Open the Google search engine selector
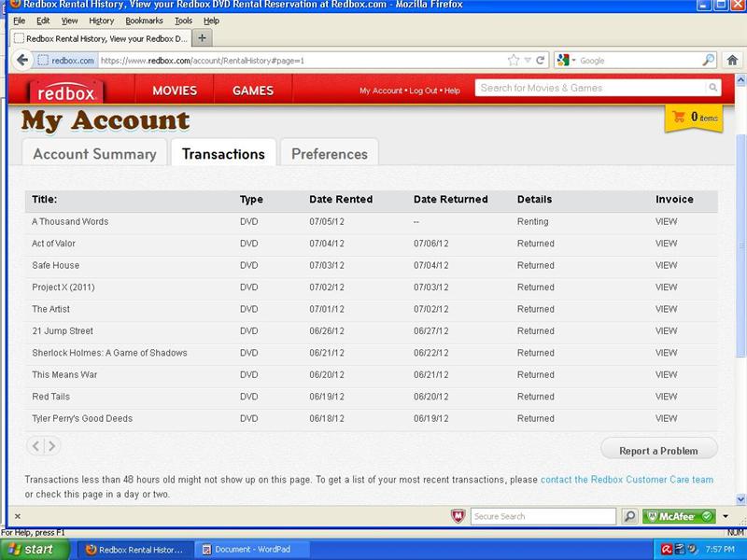The height and width of the screenshot is (560, 747). pyautogui.click(x=566, y=61)
